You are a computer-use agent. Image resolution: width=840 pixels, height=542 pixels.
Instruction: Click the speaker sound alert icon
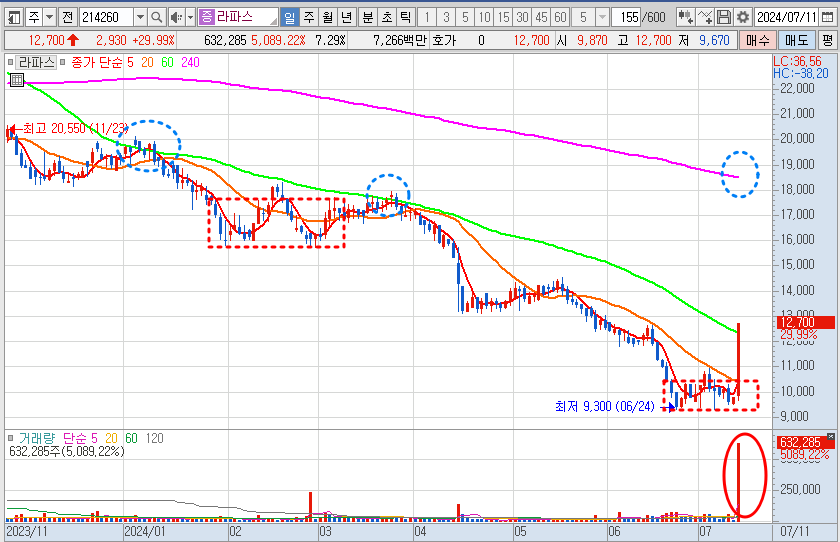[x=176, y=18]
